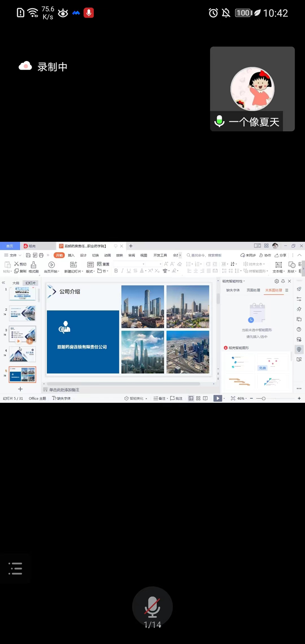
Task: Switch to 幻灯片 thumbnails tab
Action: (30, 283)
